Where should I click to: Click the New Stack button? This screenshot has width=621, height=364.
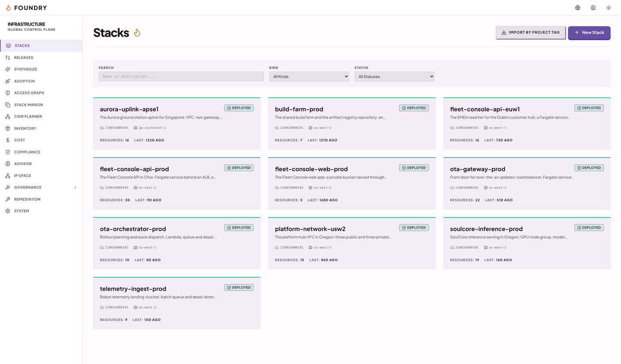[x=589, y=32]
